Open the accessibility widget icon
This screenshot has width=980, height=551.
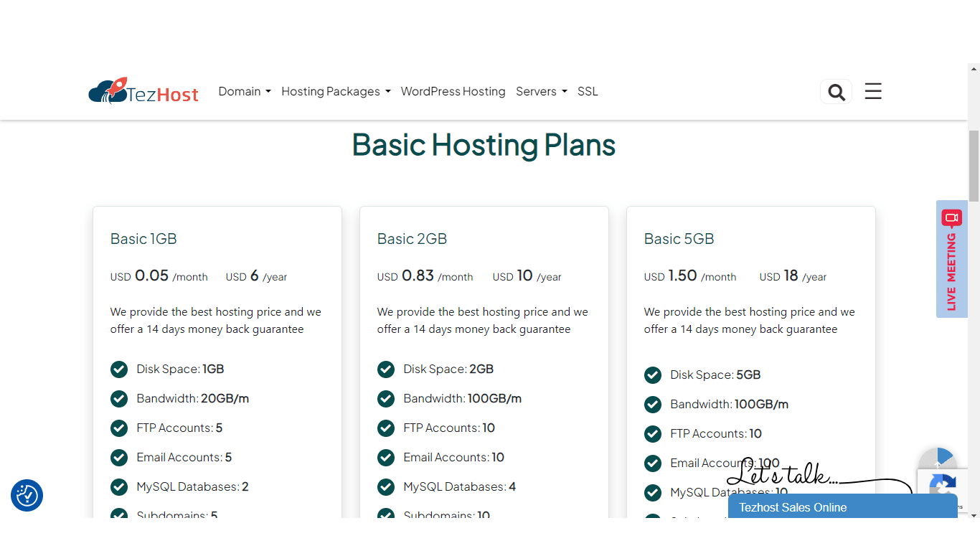(x=27, y=495)
